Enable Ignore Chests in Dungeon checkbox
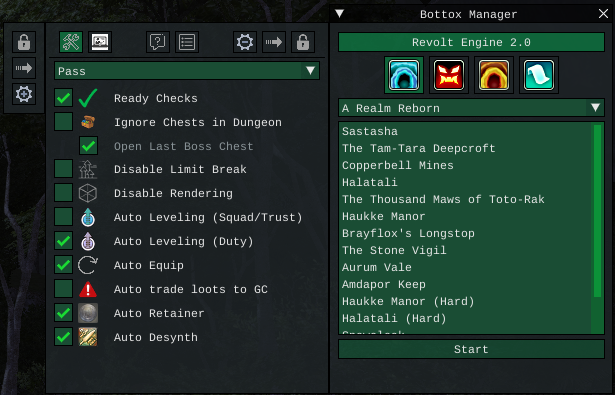This screenshot has width=615, height=395. click(x=64, y=122)
